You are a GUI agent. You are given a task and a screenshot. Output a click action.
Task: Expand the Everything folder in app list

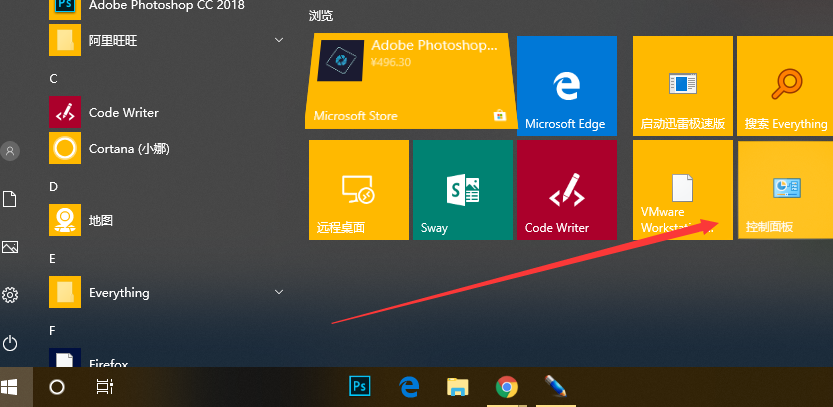point(279,292)
